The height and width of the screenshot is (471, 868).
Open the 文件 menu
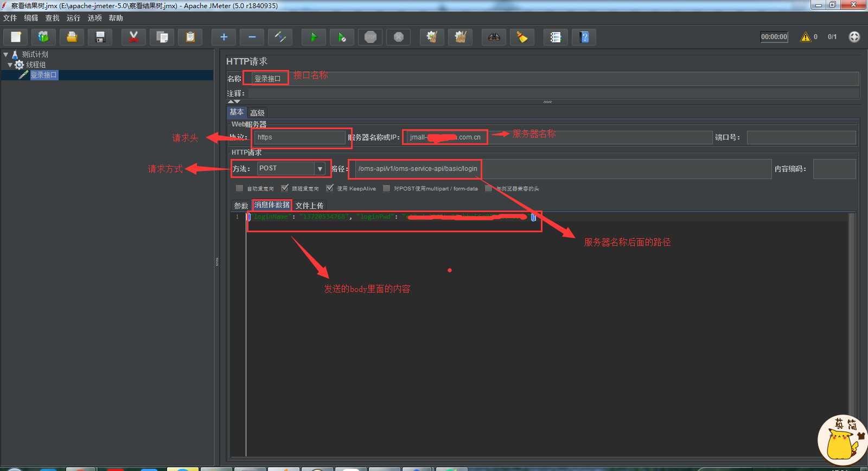click(10, 18)
